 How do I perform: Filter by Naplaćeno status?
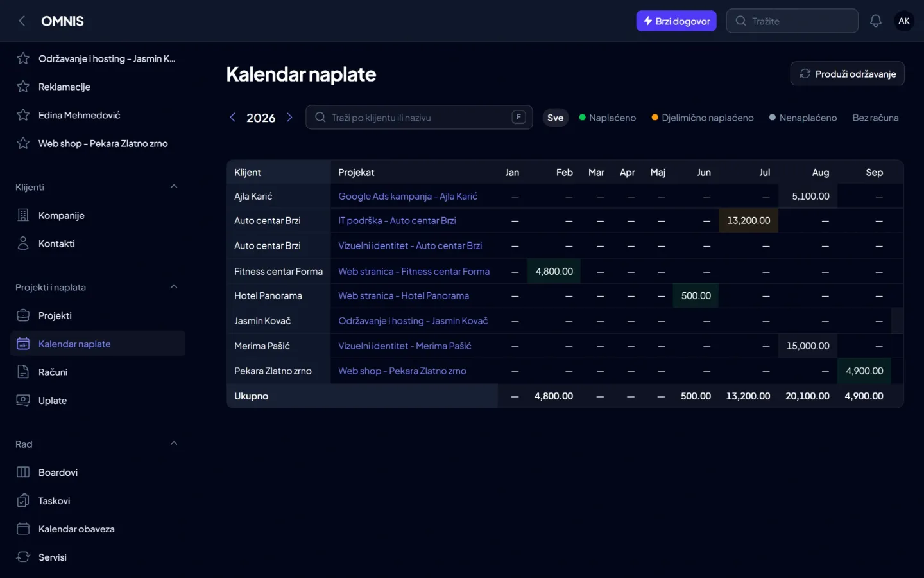608,118
